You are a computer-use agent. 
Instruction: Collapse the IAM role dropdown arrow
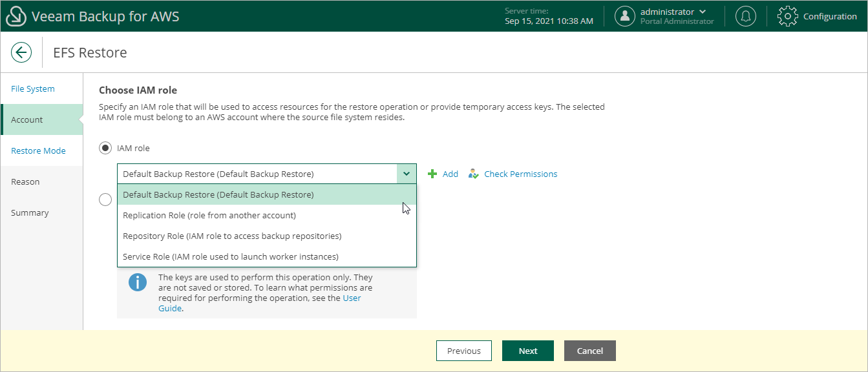(x=407, y=174)
